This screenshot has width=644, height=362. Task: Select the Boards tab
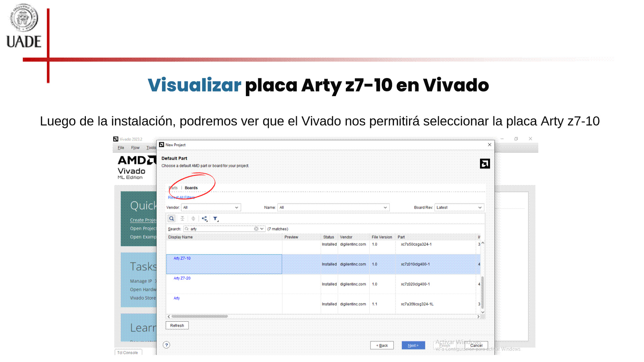point(191,188)
